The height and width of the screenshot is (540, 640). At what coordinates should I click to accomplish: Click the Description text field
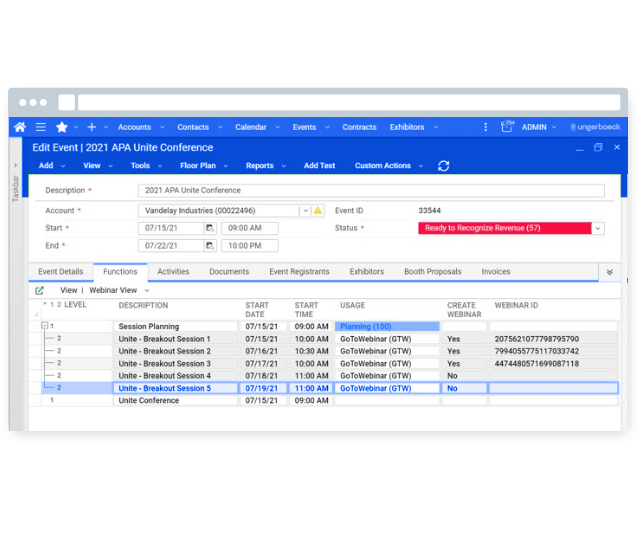point(370,190)
